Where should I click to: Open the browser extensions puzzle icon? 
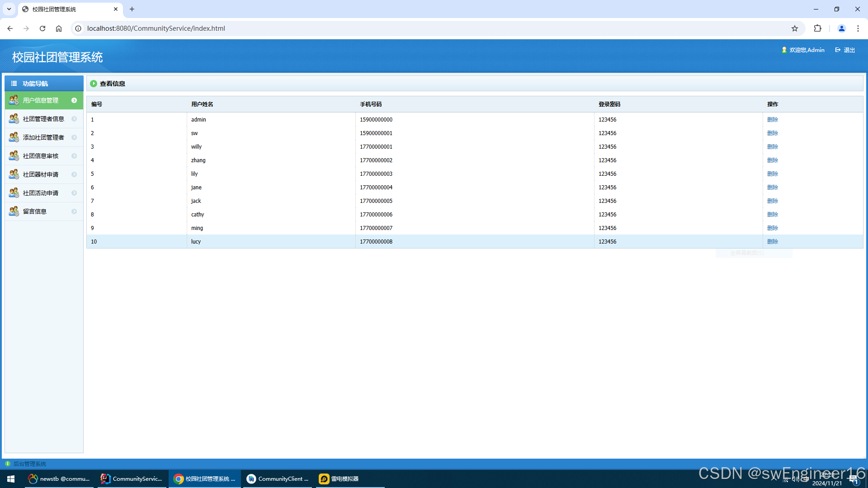[817, 28]
